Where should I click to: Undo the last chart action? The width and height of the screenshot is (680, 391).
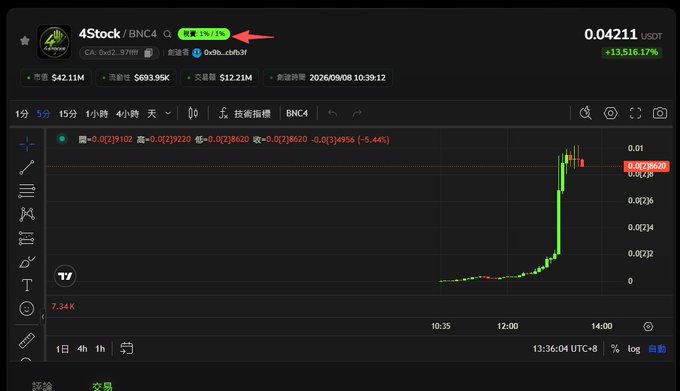(333, 114)
